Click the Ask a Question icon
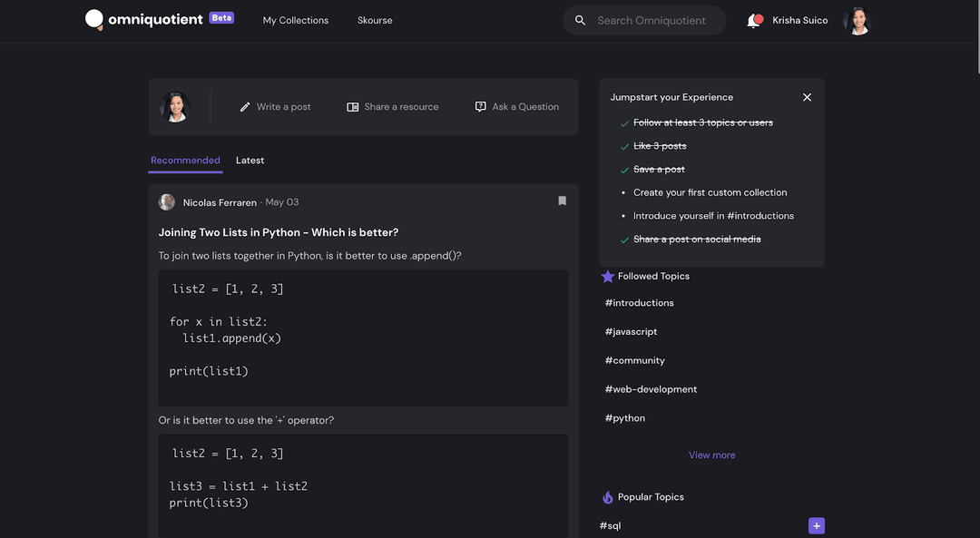 click(480, 107)
